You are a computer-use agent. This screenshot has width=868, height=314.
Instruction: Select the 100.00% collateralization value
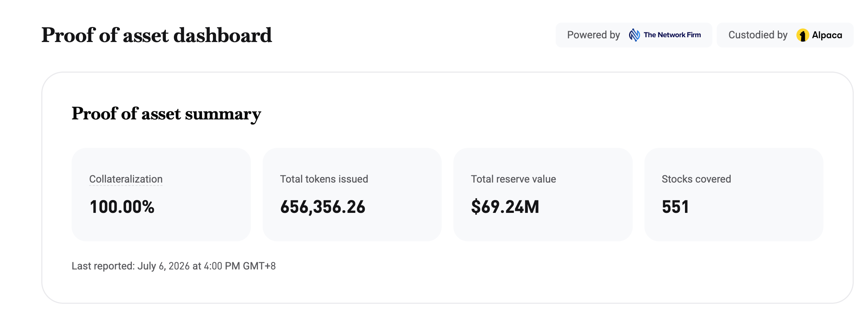[x=122, y=207]
